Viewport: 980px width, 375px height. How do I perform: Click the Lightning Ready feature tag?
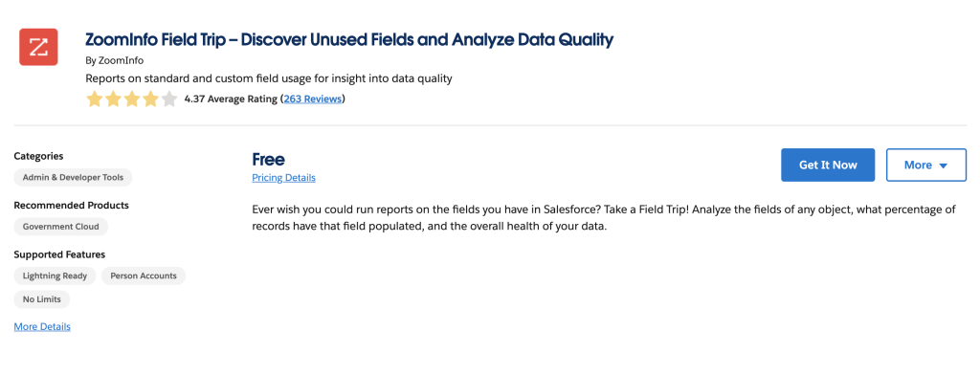[x=55, y=276]
